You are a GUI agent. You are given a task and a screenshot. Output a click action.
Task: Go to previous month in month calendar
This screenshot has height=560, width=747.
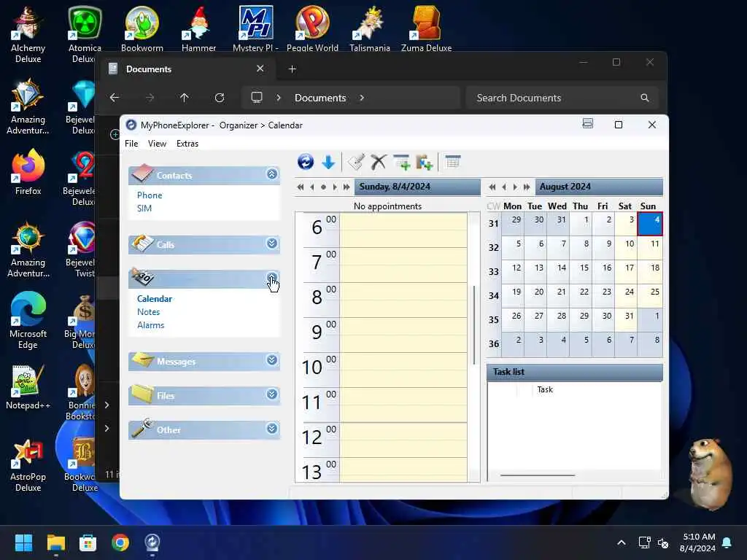504,187
